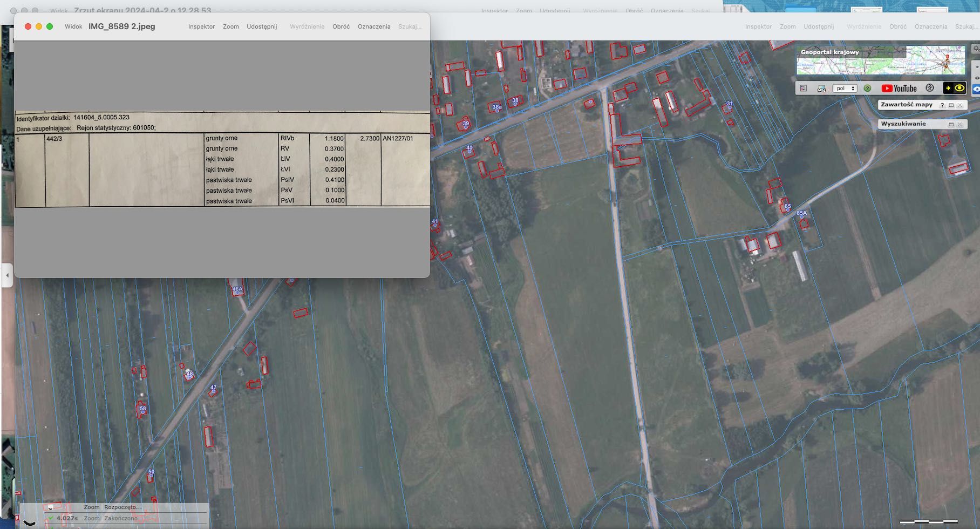Click address point marker 48 on map
Screen dimensions: 980x529
(x=189, y=374)
